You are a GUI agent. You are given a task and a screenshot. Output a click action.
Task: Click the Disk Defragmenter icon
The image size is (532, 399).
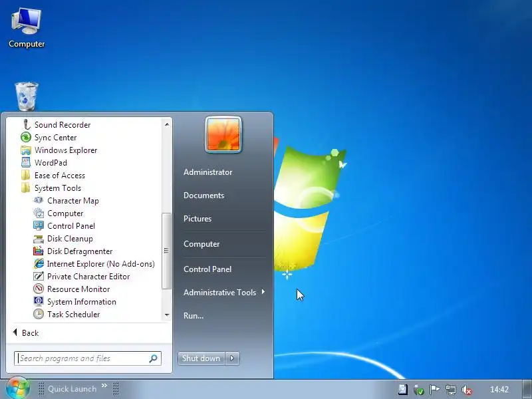click(x=39, y=251)
